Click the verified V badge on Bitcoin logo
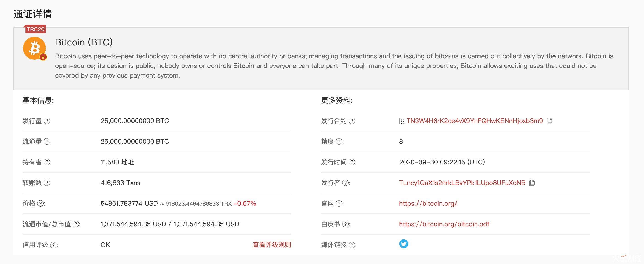Viewport: 644px width, 264px height. (43, 57)
